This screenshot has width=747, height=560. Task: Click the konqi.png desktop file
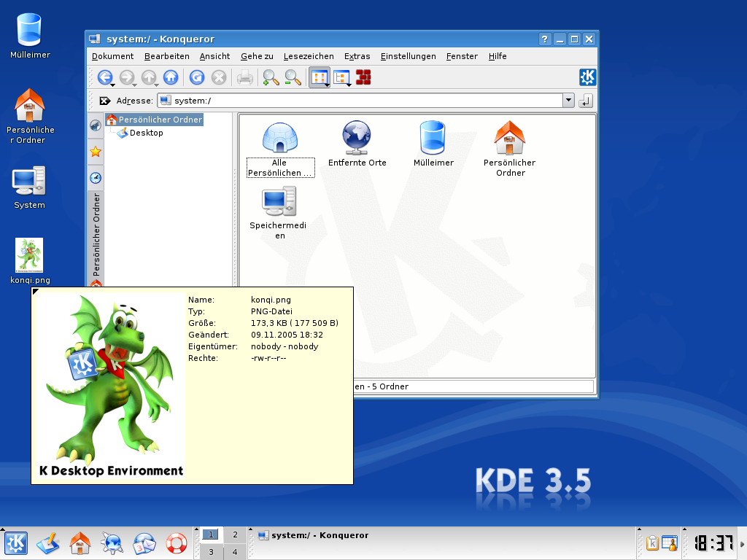click(29, 261)
